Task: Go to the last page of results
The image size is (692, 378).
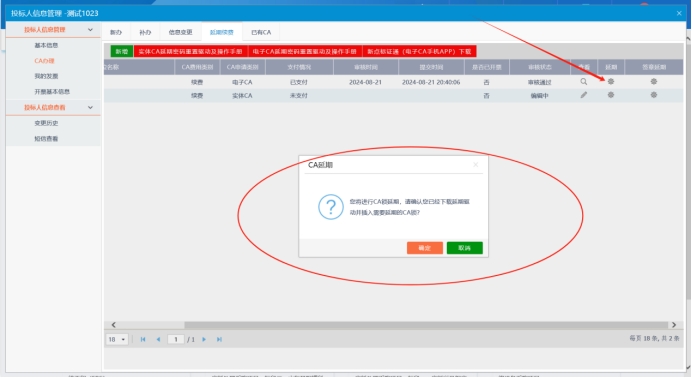Action: [x=219, y=339]
